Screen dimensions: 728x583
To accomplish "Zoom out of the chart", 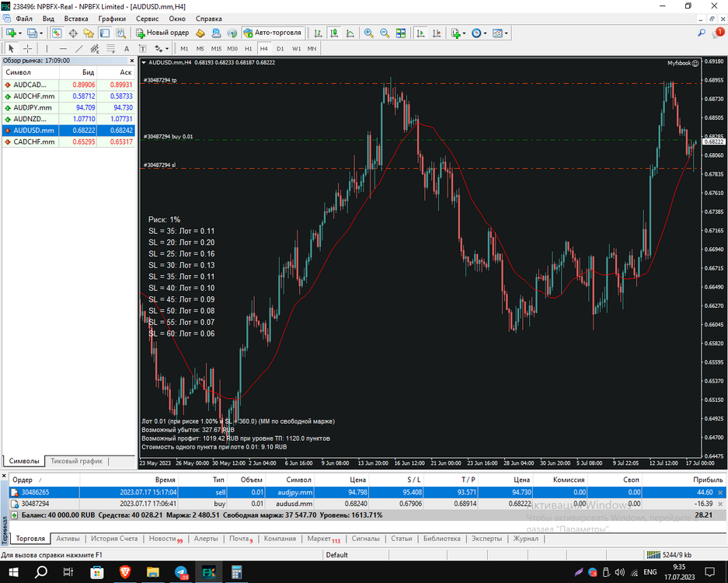I will click(385, 33).
